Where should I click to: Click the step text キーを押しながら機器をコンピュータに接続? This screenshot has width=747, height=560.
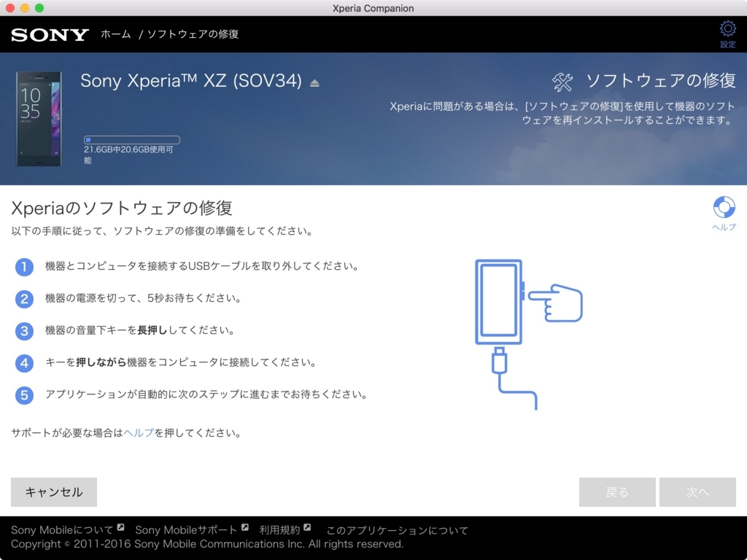pos(182,362)
